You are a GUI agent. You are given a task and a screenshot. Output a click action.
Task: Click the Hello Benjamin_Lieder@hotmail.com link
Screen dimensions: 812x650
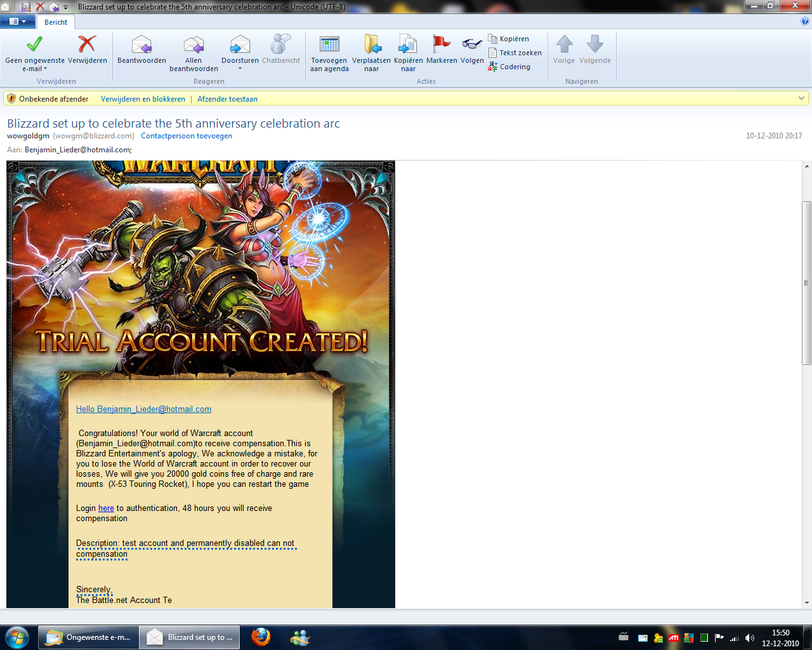click(x=143, y=409)
